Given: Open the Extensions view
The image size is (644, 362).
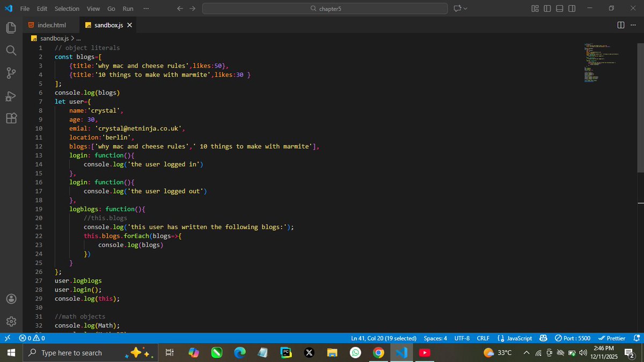Looking at the screenshot, I should (11, 119).
